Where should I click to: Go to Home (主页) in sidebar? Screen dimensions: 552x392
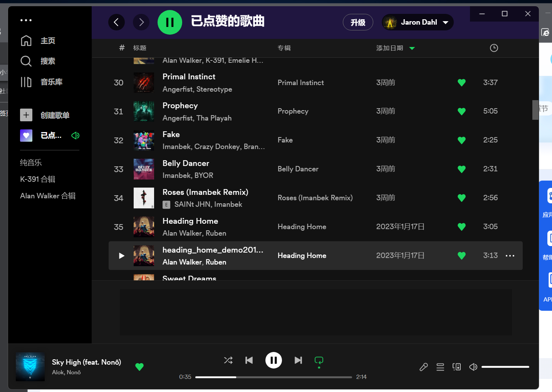point(38,40)
